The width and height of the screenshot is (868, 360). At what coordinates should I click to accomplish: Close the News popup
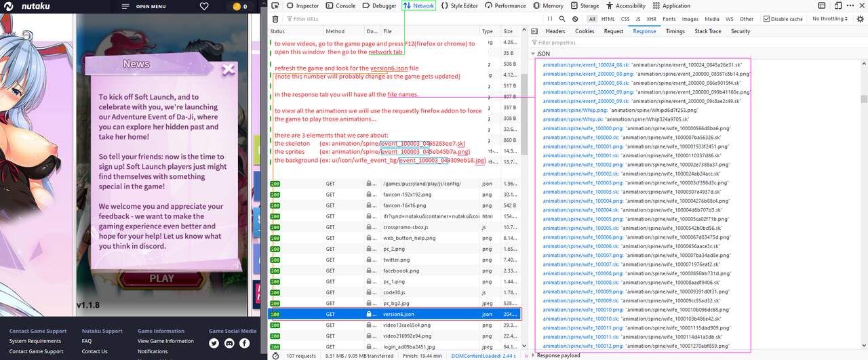click(229, 68)
